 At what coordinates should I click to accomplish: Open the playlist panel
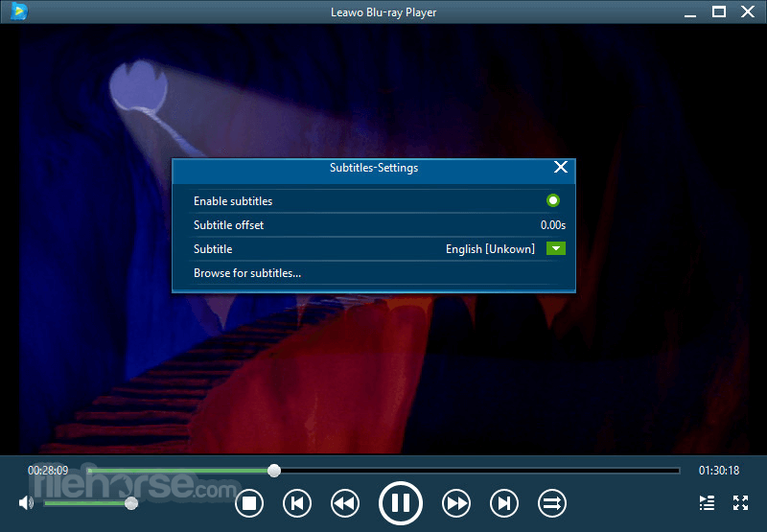click(x=707, y=502)
